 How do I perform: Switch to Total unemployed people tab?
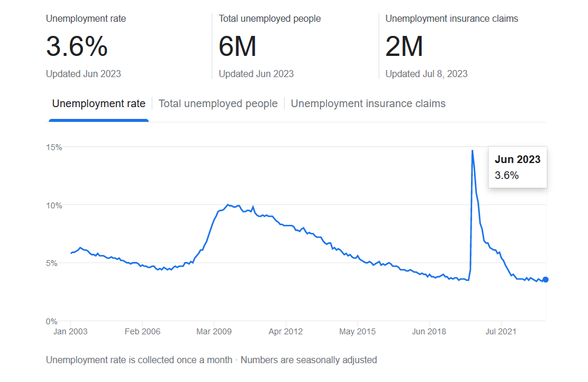tap(218, 104)
